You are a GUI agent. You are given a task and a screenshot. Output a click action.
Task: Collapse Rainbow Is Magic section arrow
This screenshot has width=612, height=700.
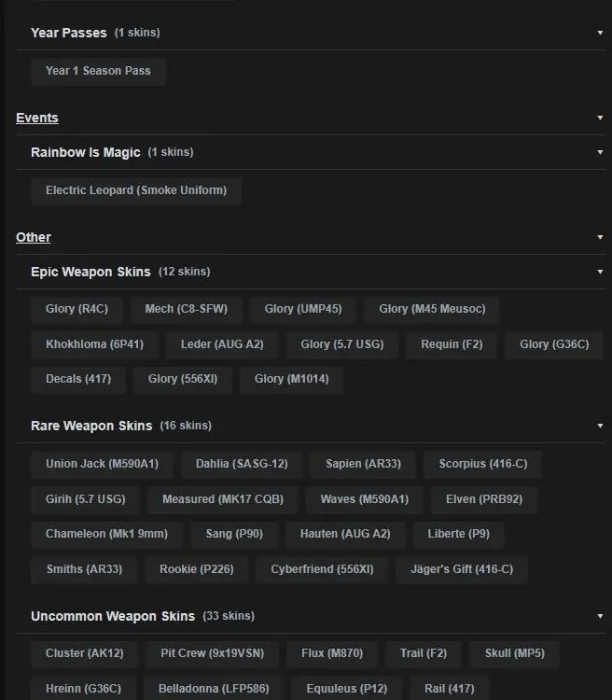point(601,152)
